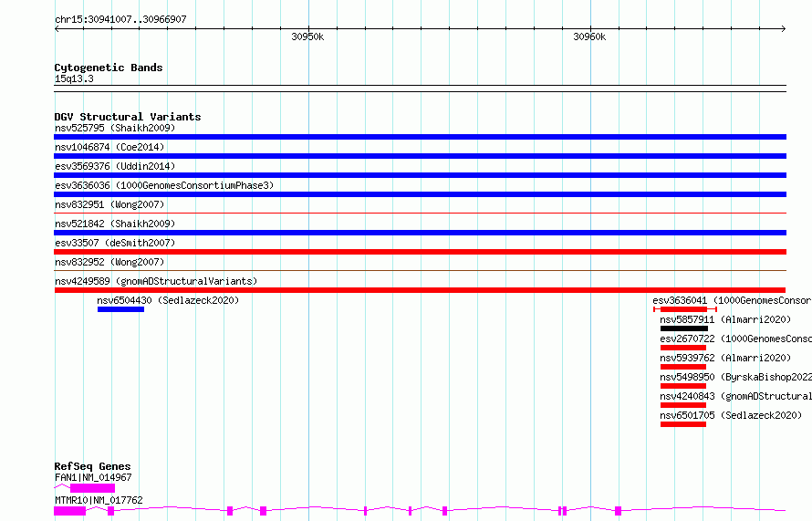812x521 pixels.
Task: Open the esv3636041 variant label
Action: (x=732, y=300)
